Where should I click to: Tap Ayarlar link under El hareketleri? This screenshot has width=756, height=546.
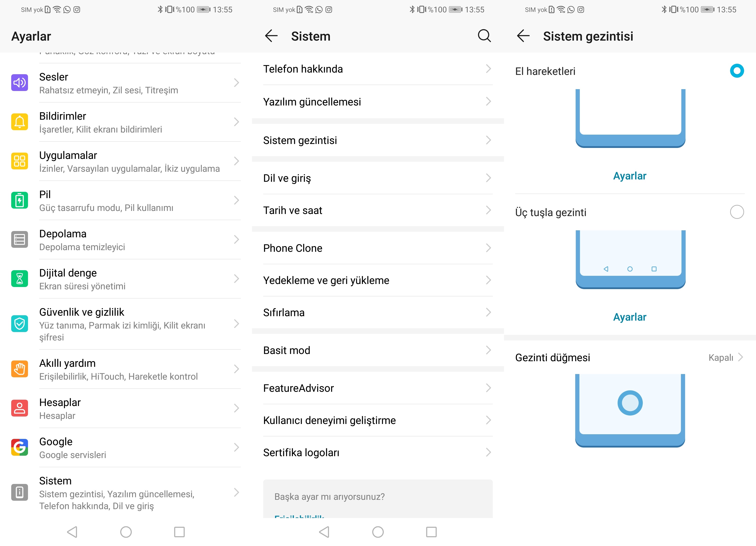point(629,176)
